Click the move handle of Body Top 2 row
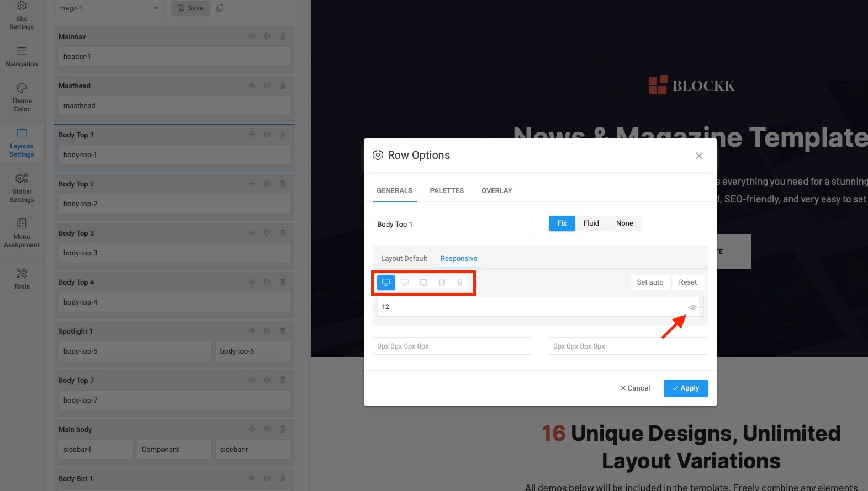This screenshot has width=868, height=491. click(252, 184)
